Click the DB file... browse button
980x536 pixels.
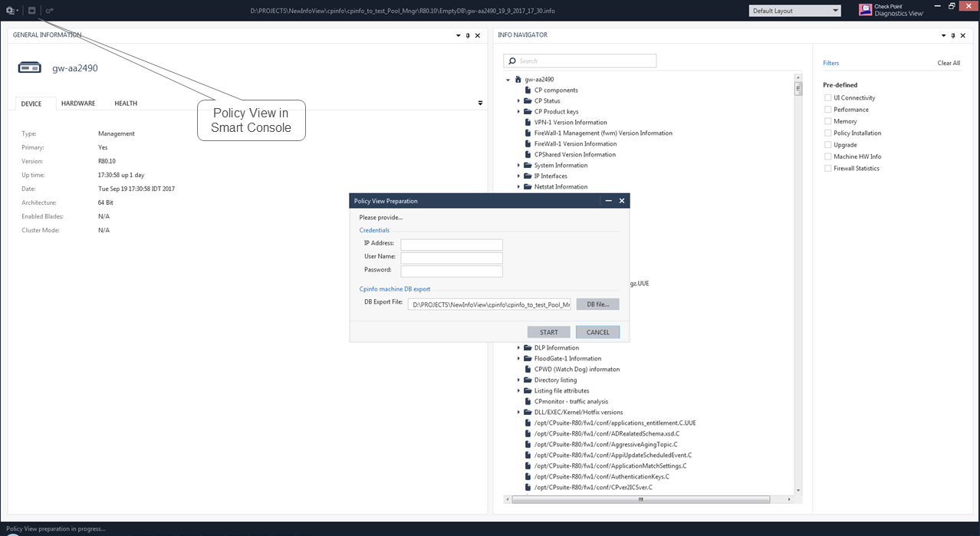click(x=598, y=304)
